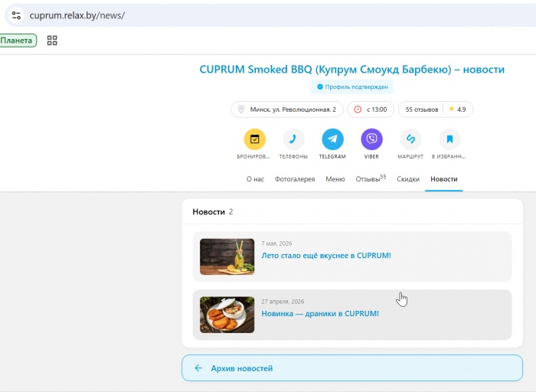Screen dimensions: 536x392
Task: Open the Планета bookmark
Action: click(17, 41)
